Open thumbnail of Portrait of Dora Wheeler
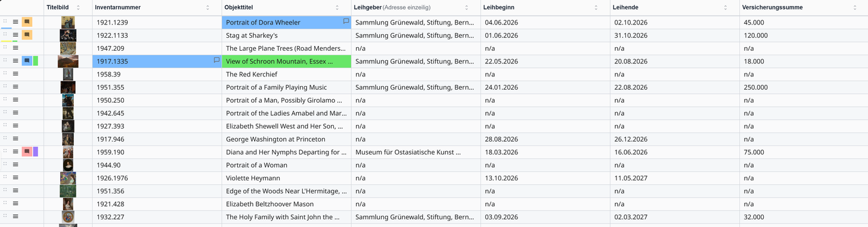The image size is (868, 227). pyautogui.click(x=68, y=22)
